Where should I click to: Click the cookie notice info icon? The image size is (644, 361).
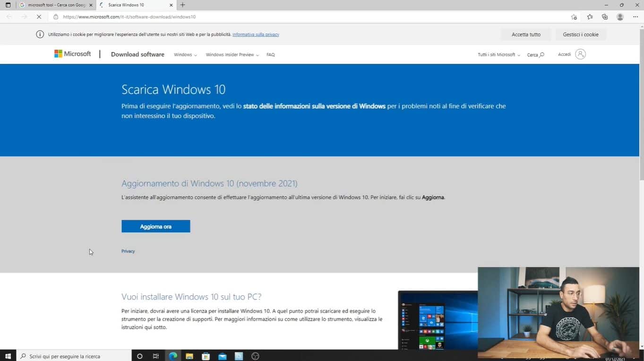point(40,34)
